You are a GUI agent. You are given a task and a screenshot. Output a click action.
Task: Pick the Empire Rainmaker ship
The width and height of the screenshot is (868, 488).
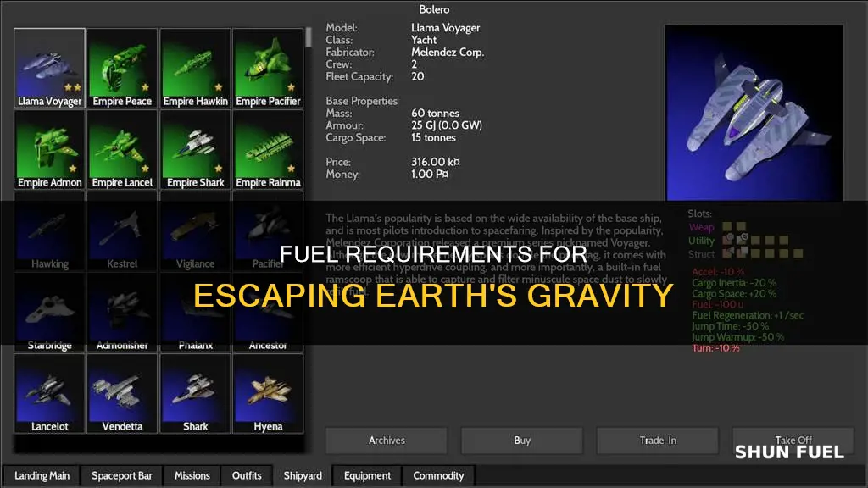click(x=268, y=149)
